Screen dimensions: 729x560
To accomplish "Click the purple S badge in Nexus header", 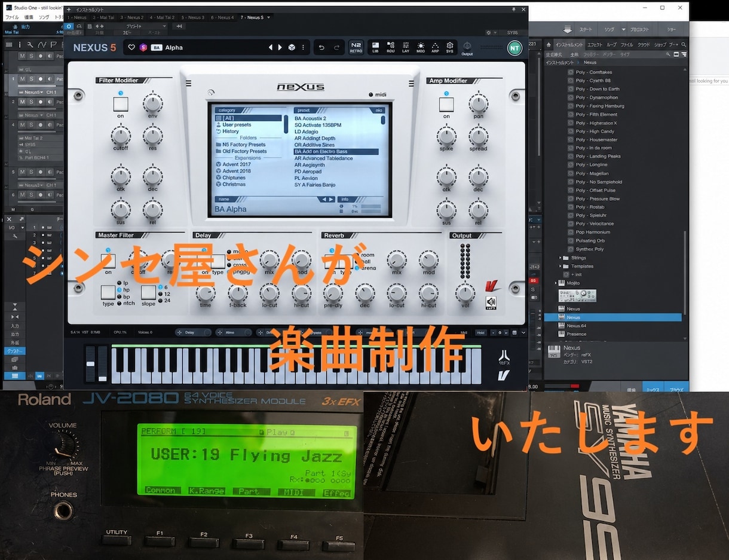I will tap(143, 47).
